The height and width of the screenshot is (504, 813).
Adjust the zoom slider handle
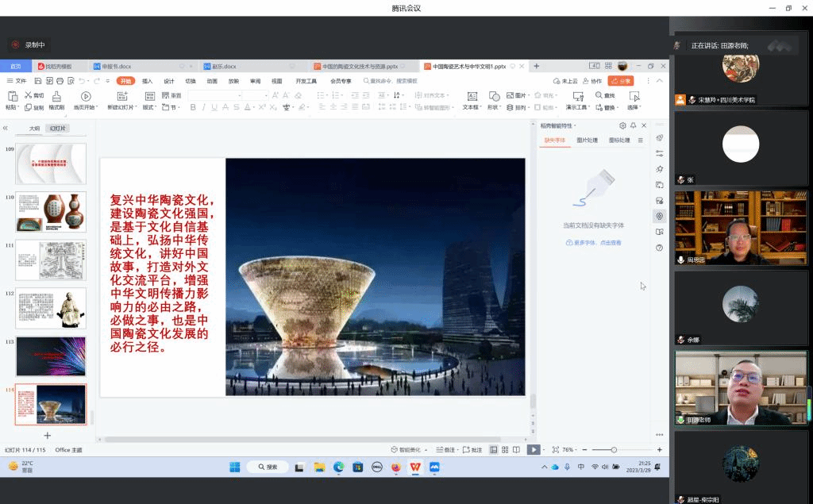point(614,449)
